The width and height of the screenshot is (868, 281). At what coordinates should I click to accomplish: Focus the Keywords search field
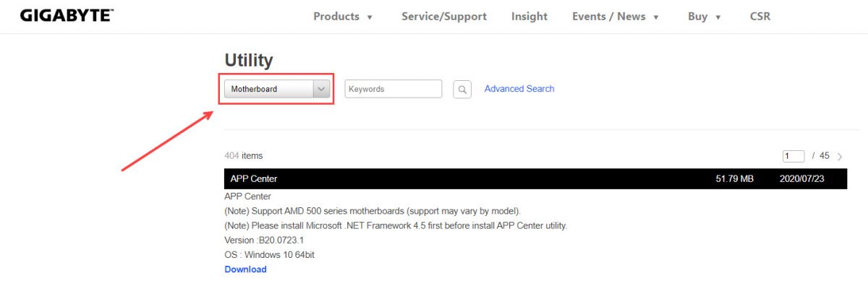tap(393, 89)
